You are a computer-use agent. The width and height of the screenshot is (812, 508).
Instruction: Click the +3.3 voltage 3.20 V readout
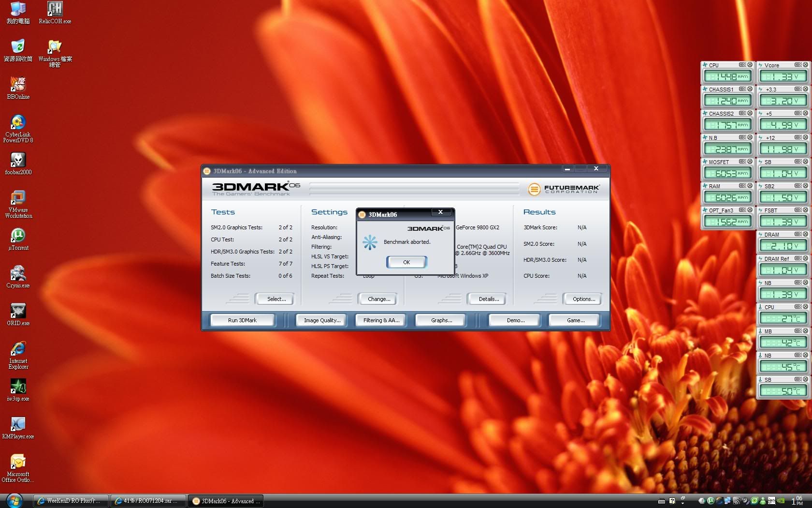click(783, 101)
